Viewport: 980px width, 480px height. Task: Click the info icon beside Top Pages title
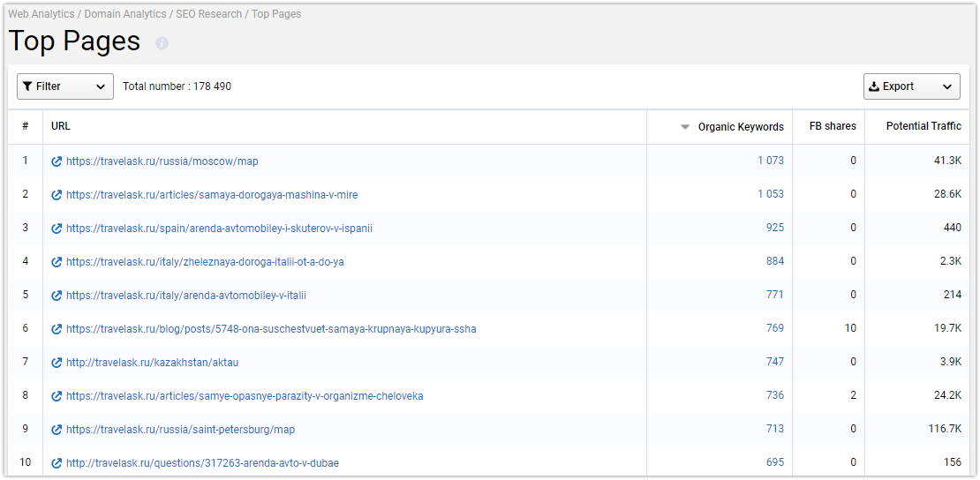click(x=162, y=43)
